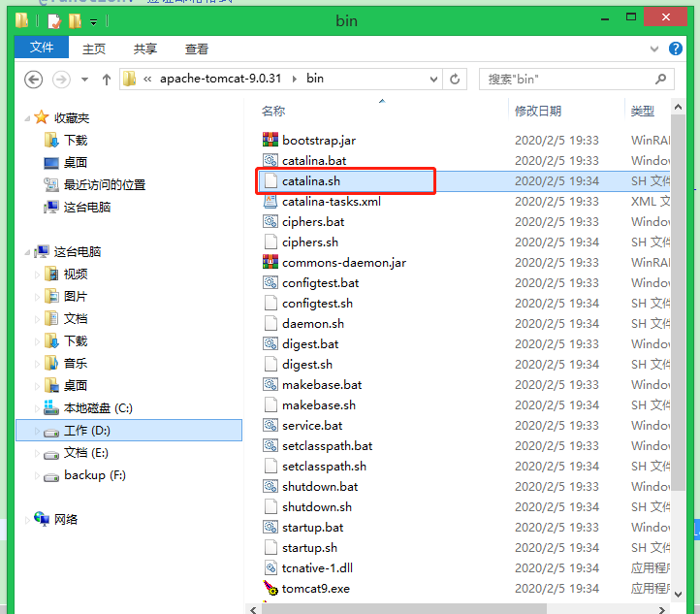Open Explorer help question mark
This screenshot has width=700, height=614.
[x=675, y=48]
